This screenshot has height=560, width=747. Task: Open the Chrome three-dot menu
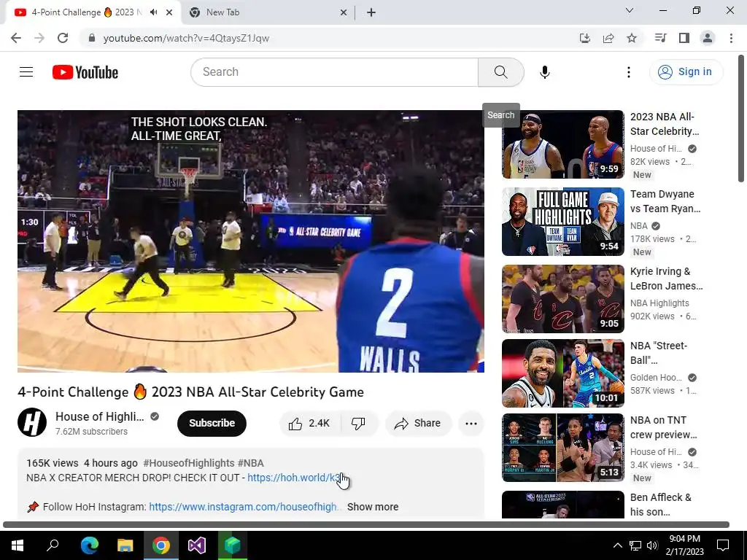click(731, 38)
